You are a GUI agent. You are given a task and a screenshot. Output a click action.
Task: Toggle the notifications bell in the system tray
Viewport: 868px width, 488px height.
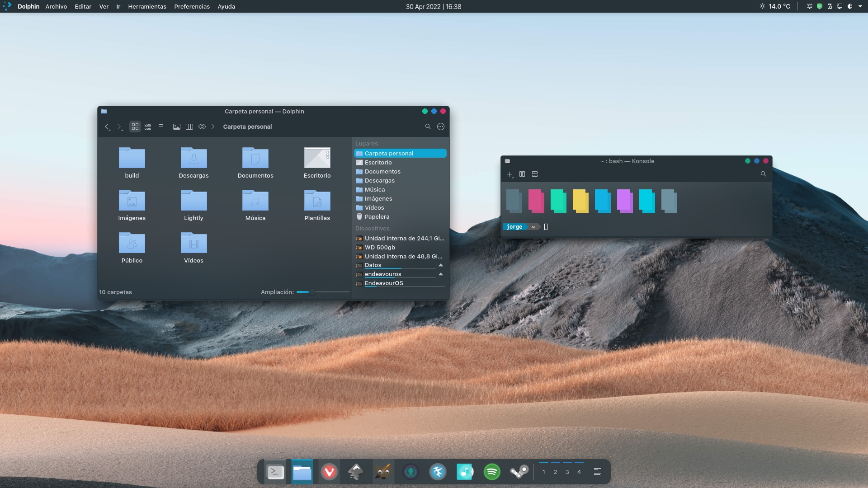[810, 6]
